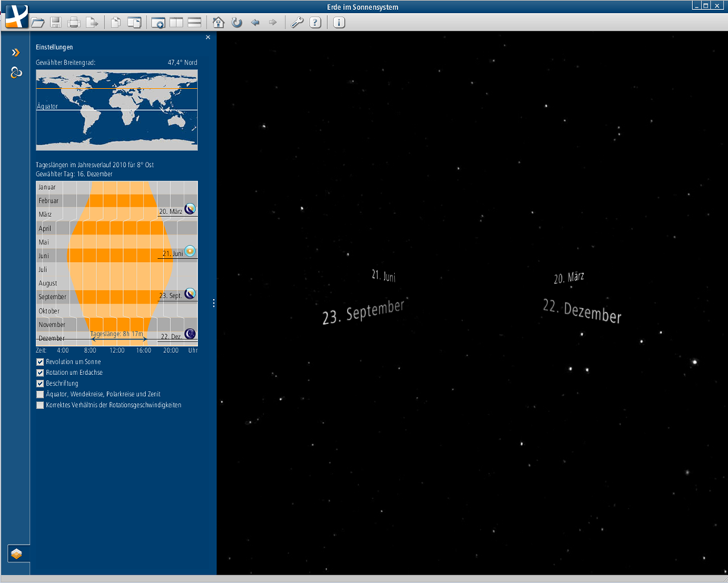The height and width of the screenshot is (583, 728).
Task: Click the circular reload arrow icon
Action: [237, 23]
